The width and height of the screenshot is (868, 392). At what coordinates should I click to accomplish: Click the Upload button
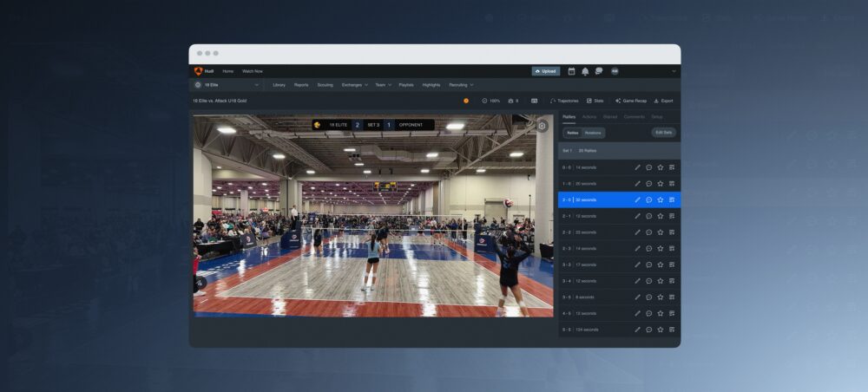tap(546, 71)
